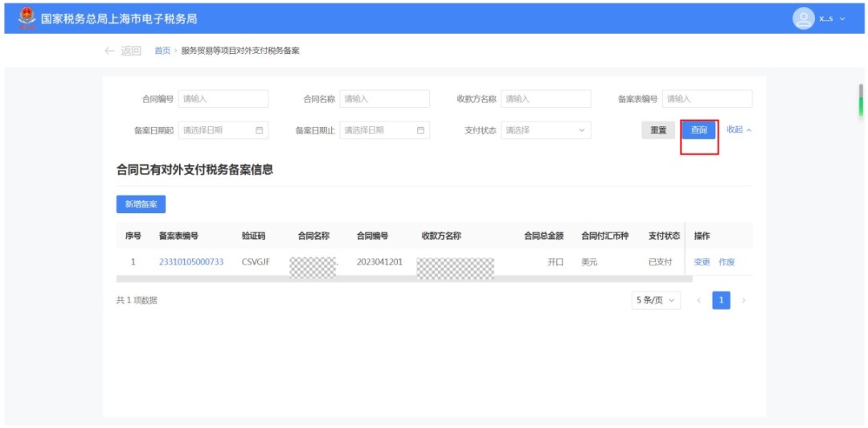Click calendar icon in 备案日期起 field
This screenshot has width=868, height=428.
259,130
